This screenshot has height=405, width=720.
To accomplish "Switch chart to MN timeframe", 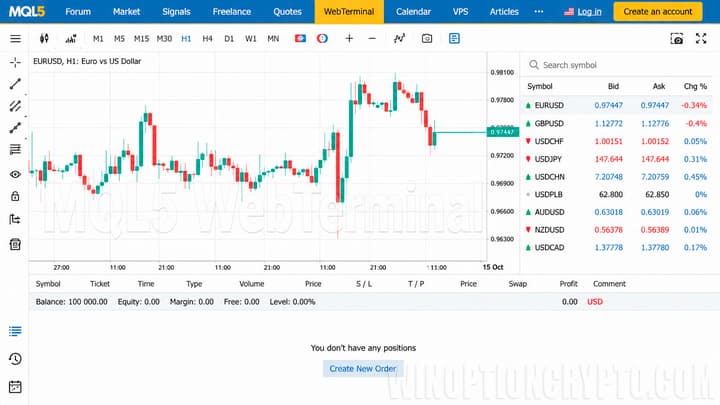I will (273, 39).
